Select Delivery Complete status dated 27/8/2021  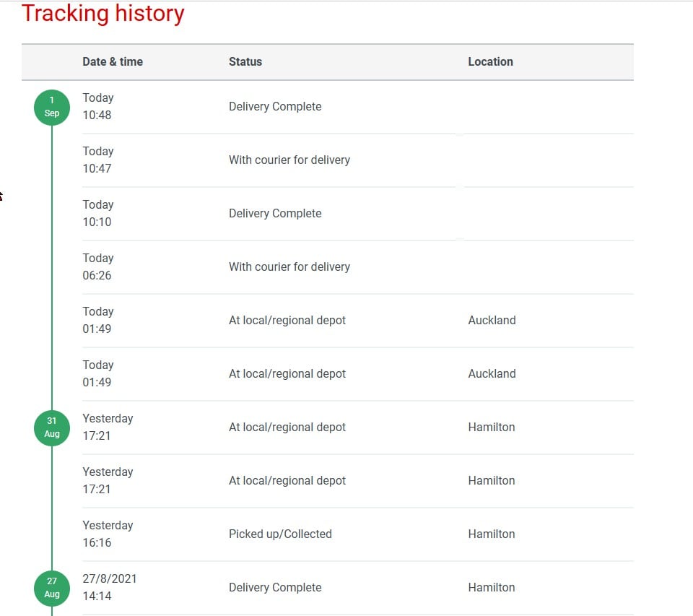pyautogui.click(x=275, y=588)
